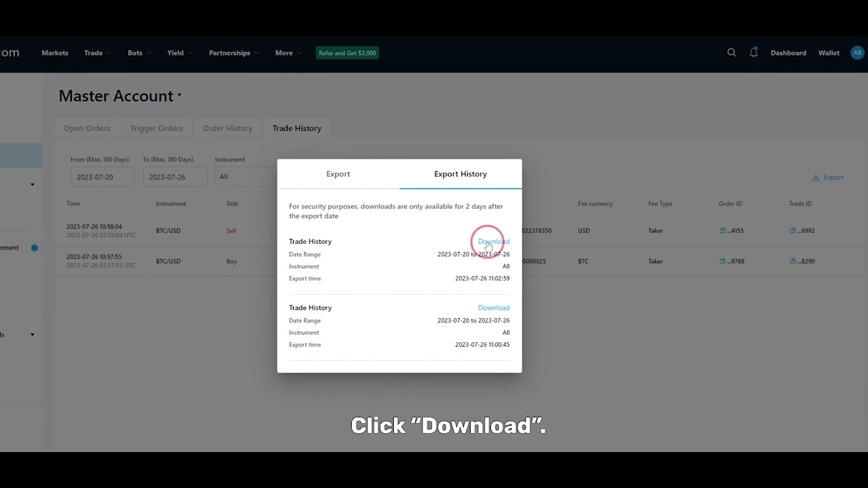Select the Export History tab in dialog

tap(460, 174)
